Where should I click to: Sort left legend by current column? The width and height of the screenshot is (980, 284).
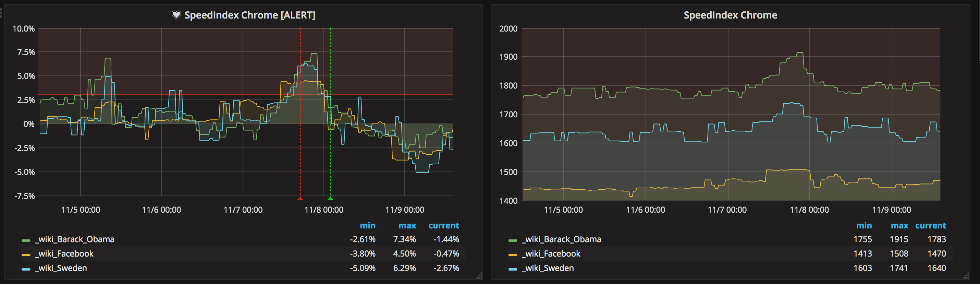tap(444, 226)
